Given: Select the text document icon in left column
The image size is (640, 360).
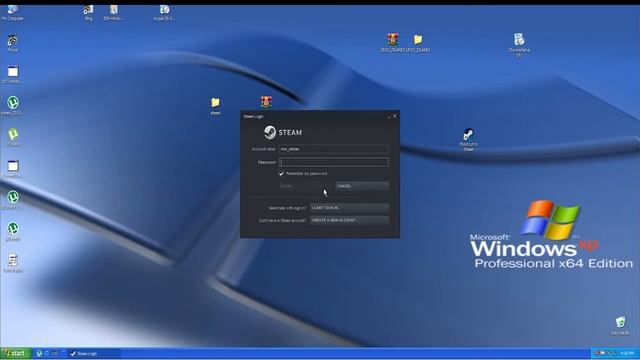Looking at the screenshot, I should (13, 263).
